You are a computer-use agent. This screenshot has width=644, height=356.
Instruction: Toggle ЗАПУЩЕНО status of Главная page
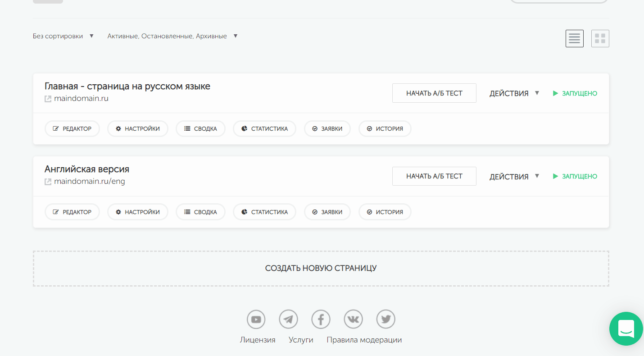click(x=575, y=93)
